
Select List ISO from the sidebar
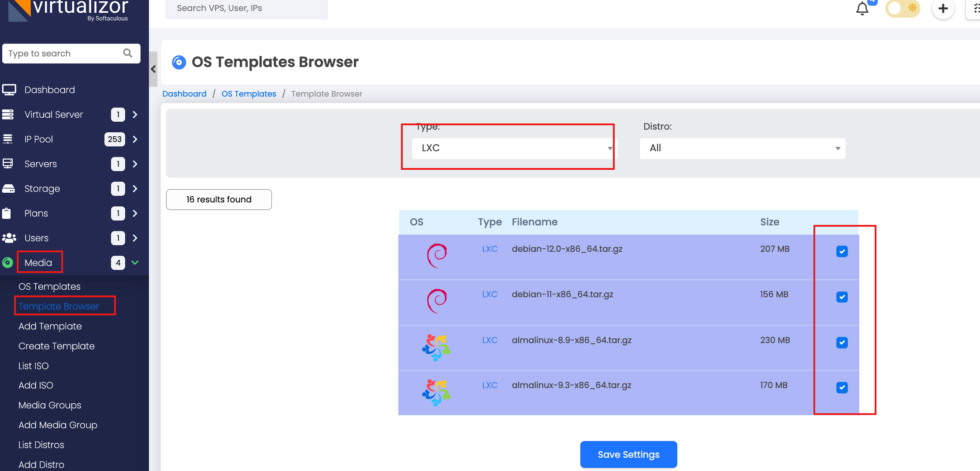[33, 366]
